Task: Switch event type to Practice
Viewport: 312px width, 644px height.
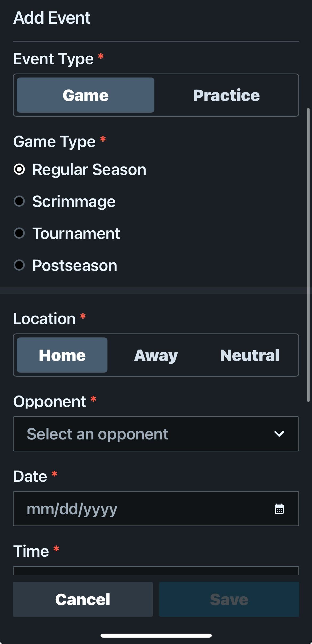Action: pyautogui.click(x=226, y=95)
